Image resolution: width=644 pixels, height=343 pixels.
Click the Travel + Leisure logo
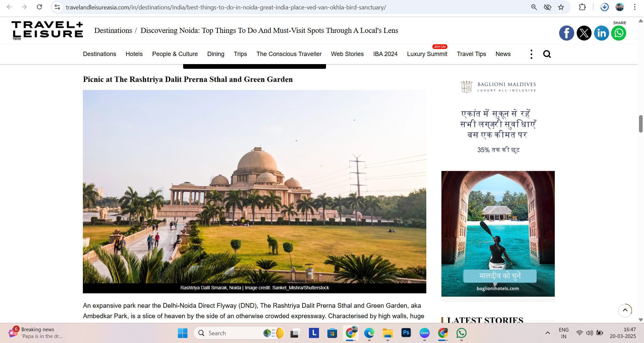[47, 30]
